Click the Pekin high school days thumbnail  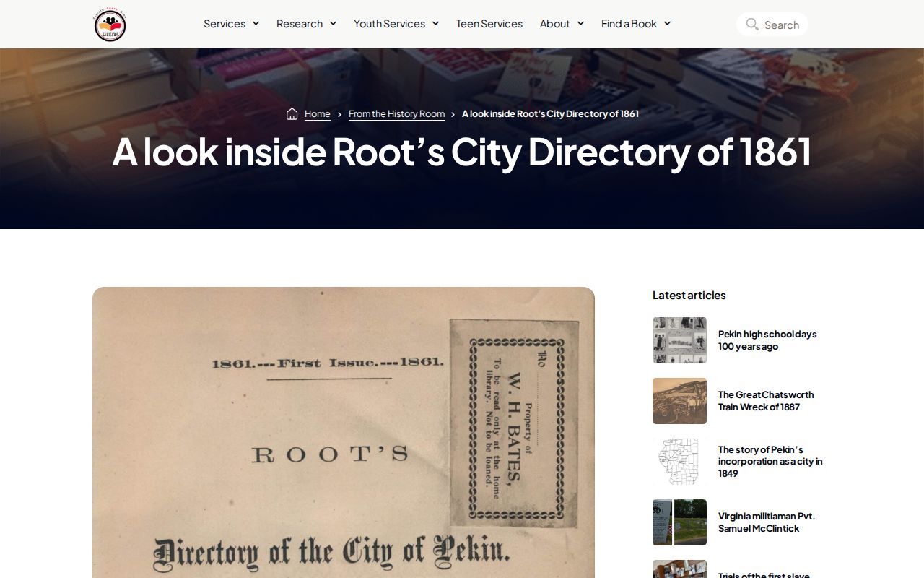679,340
